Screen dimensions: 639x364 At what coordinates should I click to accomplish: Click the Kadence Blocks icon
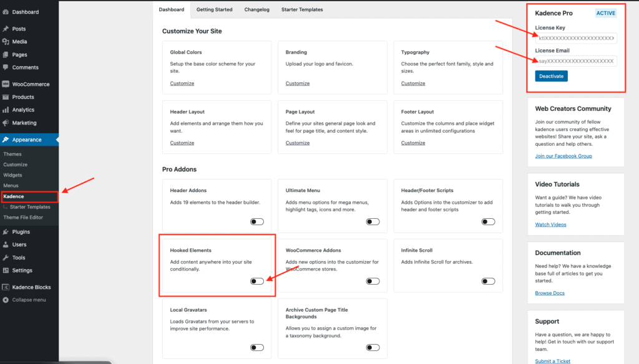(x=6, y=287)
